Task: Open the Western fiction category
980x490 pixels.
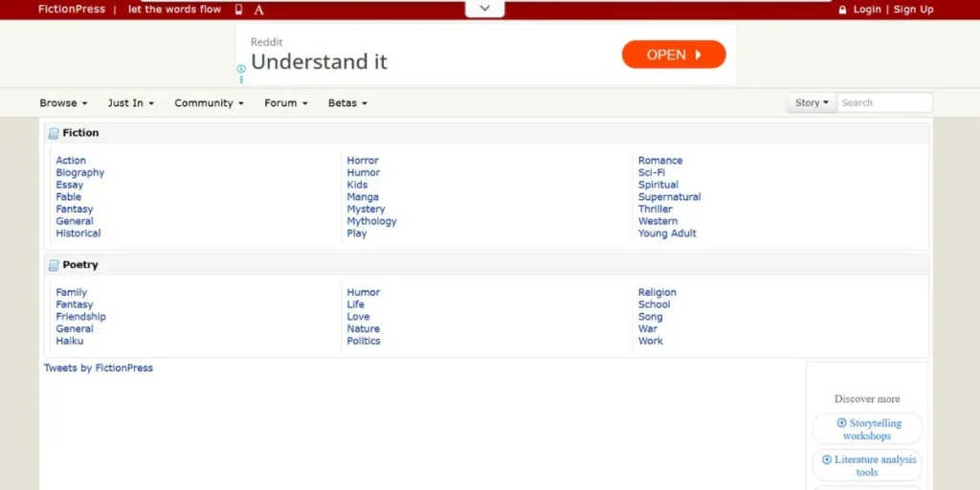Action: 657,221
